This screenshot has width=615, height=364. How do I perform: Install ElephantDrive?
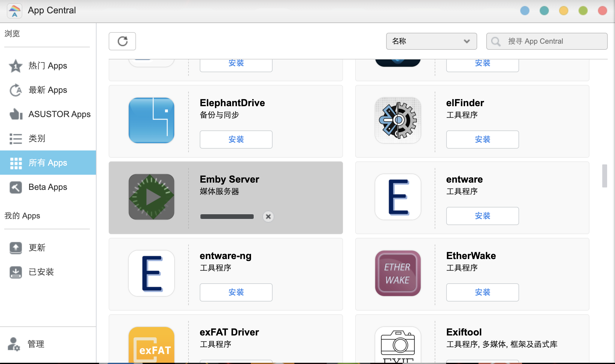[x=236, y=140]
